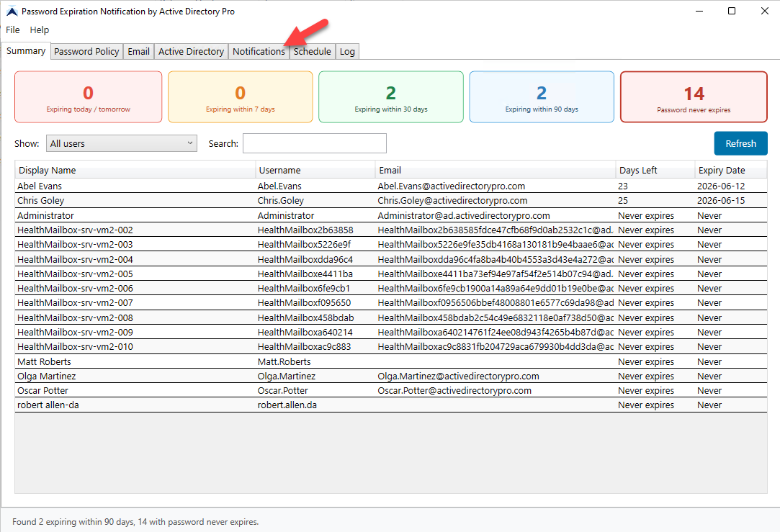Select HealthMailbox-srv-vm2-005 row
This screenshot has height=532, width=780.
point(391,274)
